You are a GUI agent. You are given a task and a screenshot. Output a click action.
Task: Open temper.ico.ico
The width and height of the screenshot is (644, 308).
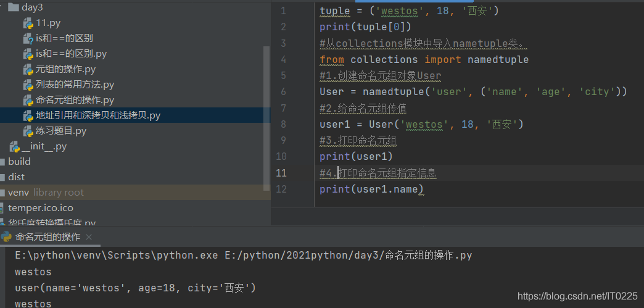point(41,207)
